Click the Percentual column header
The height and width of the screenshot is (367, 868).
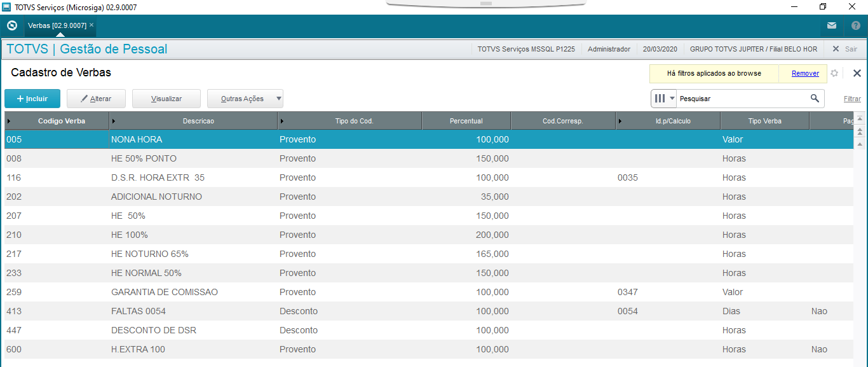(x=466, y=121)
